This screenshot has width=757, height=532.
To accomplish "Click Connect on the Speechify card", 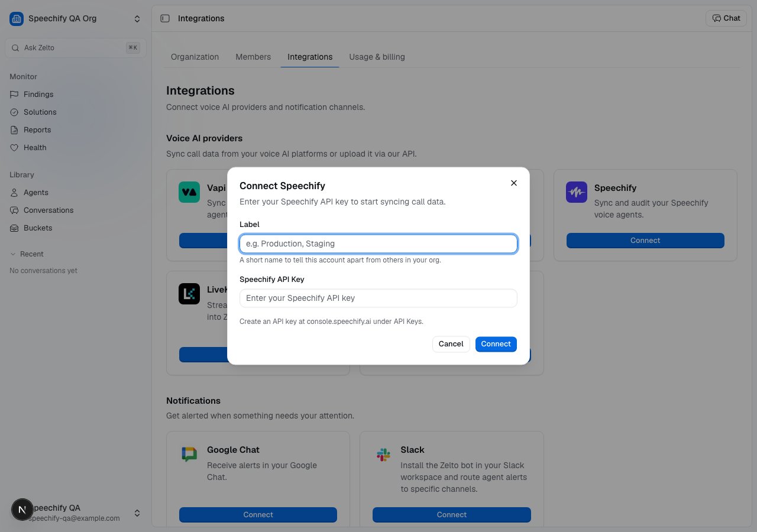I will [x=645, y=241].
